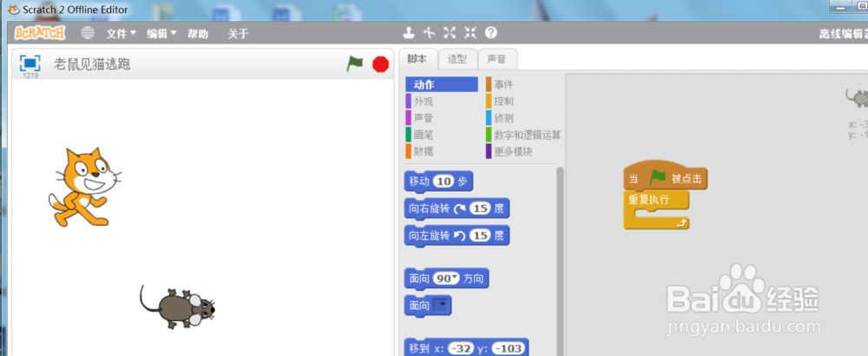Switch to the 声音 tab

coord(496,59)
